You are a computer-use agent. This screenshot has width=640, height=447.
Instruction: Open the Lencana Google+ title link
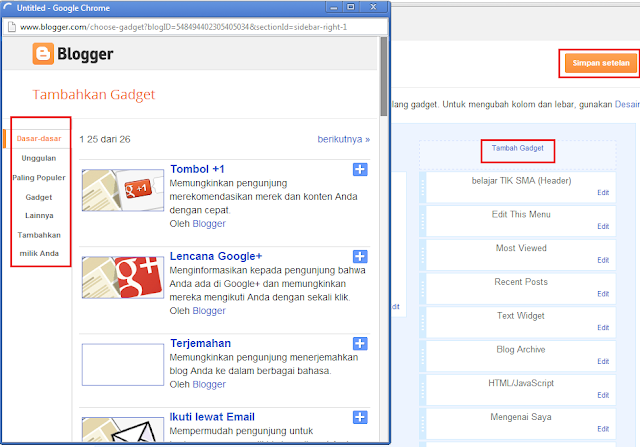click(216, 256)
